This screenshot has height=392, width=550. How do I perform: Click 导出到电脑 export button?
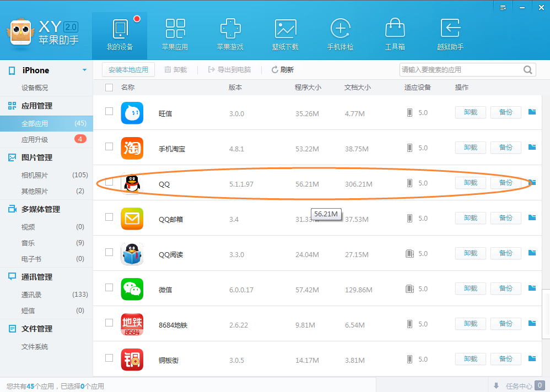pyautogui.click(x=229, y=70)
